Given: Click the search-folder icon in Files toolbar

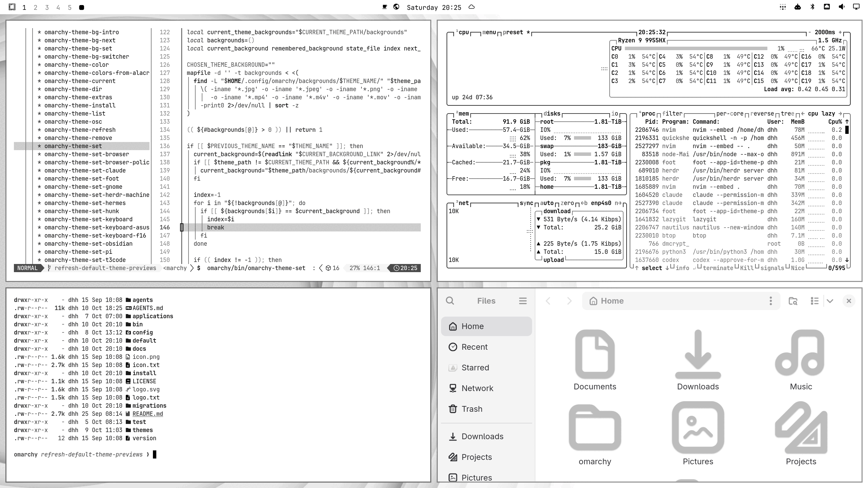Looking at the screenshot, I should [x=793, y=301].
